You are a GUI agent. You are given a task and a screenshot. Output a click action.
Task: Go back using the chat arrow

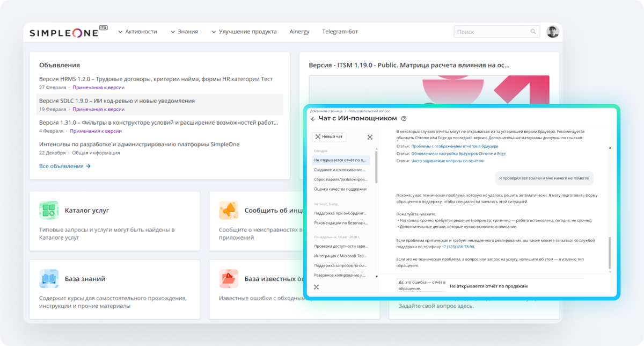tap(313, 119)
